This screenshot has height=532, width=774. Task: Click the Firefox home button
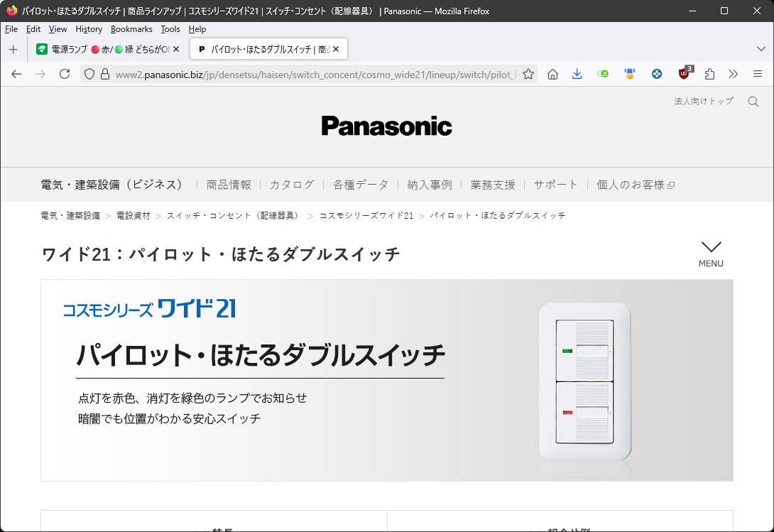(552, 74)
